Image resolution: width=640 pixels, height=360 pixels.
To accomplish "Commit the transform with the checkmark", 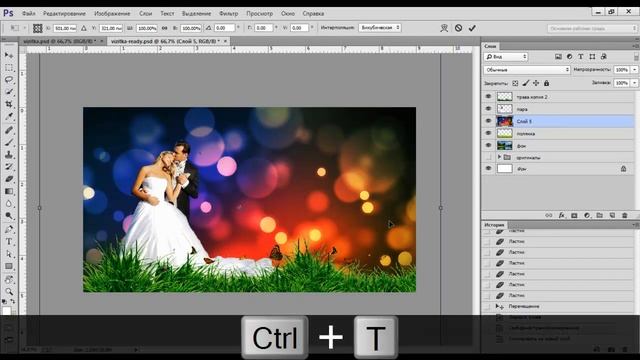I will [472, 28].
